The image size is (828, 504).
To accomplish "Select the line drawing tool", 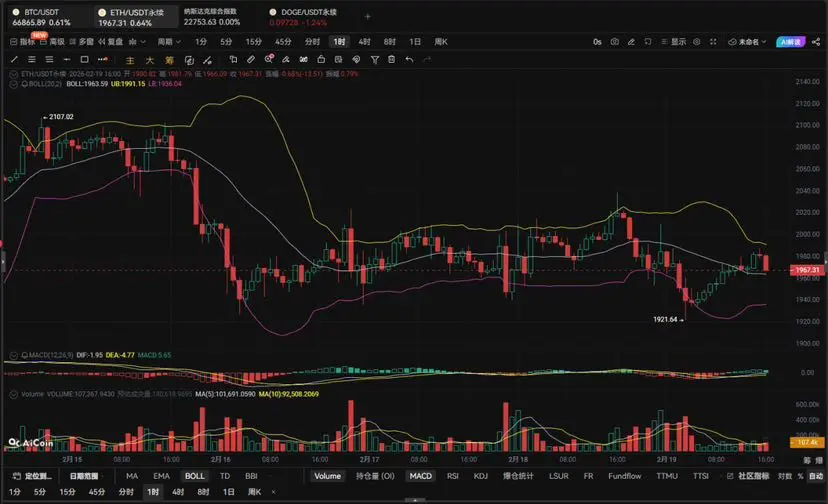I will pos(14,60).
